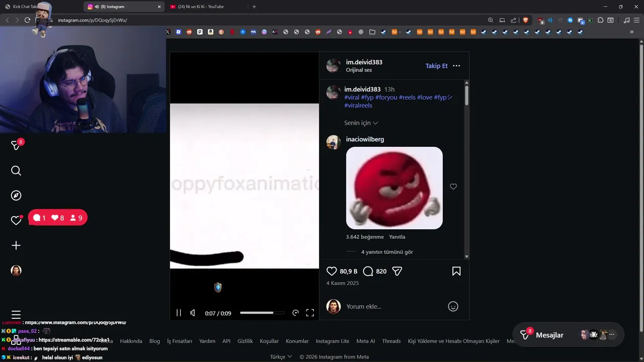Open the streamable.com link in chat overlay

(x=74, y=340)
